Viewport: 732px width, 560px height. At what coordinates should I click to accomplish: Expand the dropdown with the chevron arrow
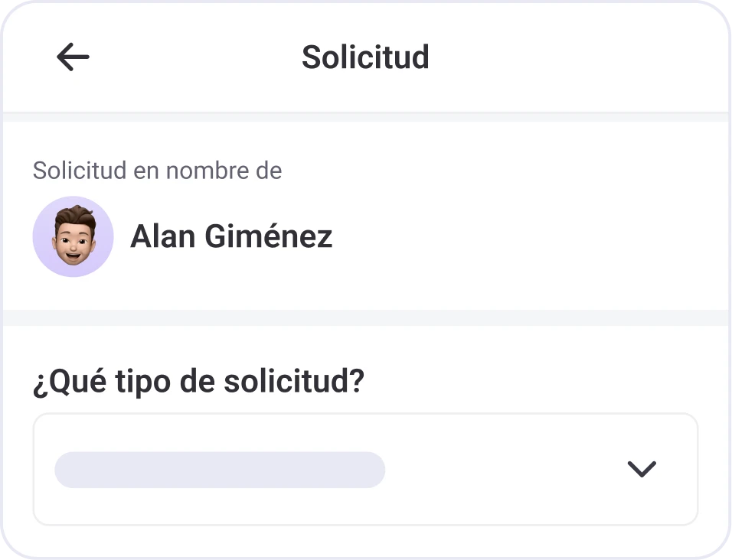(x=641, y=469)
